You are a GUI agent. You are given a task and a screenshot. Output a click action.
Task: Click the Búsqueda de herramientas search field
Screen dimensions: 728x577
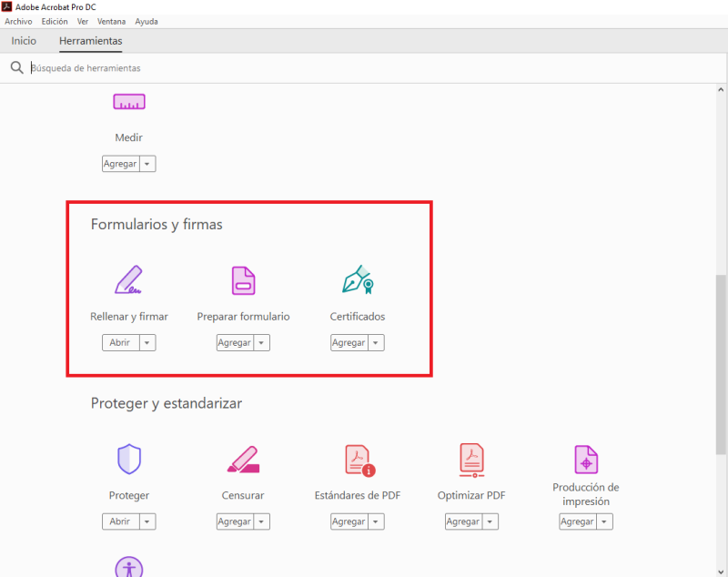point(273,68)
